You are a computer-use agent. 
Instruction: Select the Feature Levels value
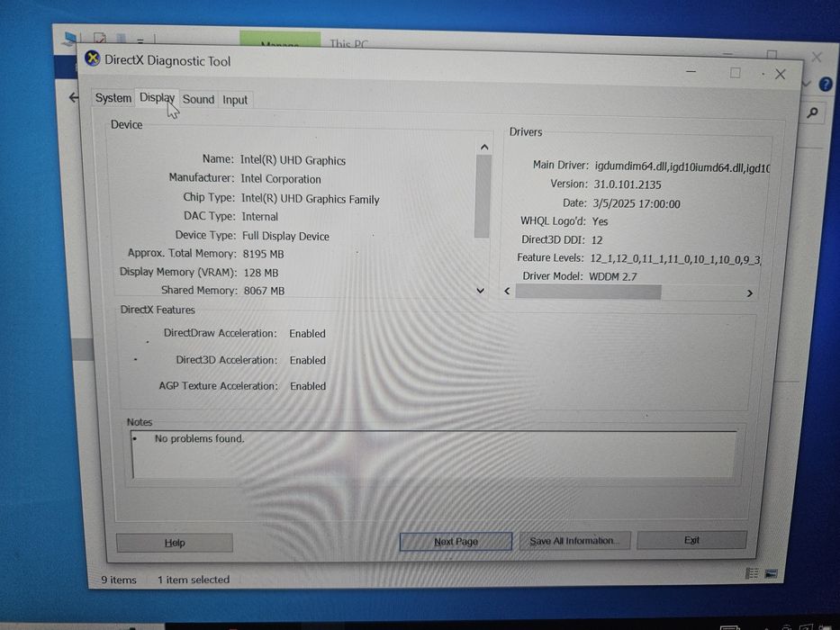[675, 259]
